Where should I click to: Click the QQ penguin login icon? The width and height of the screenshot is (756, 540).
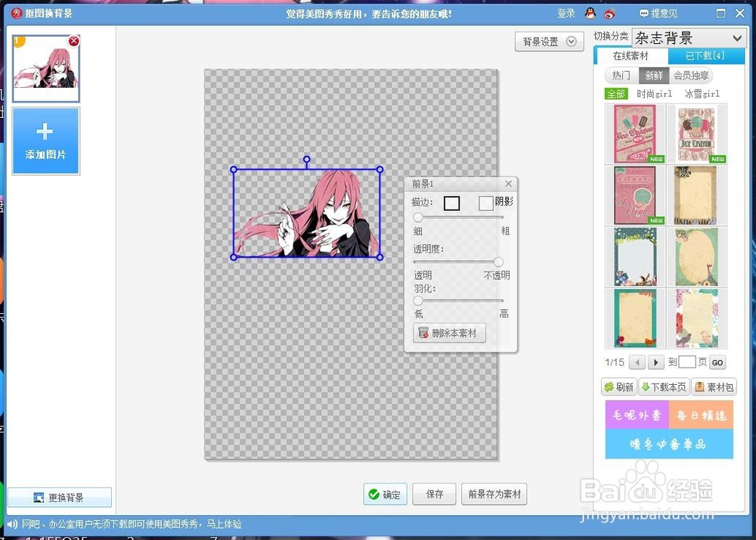(x=590, y=14)
